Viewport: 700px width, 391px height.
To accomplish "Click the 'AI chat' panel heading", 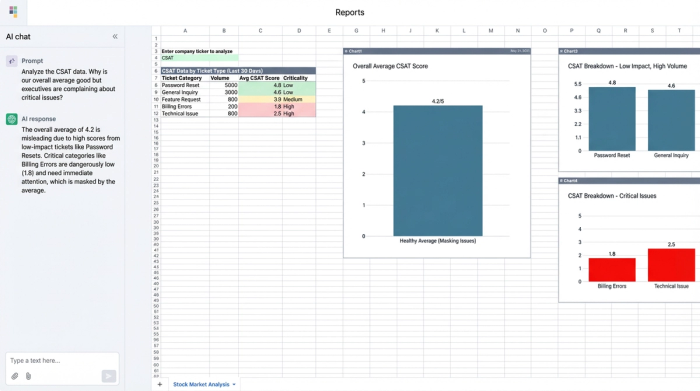I will [18, 37].
